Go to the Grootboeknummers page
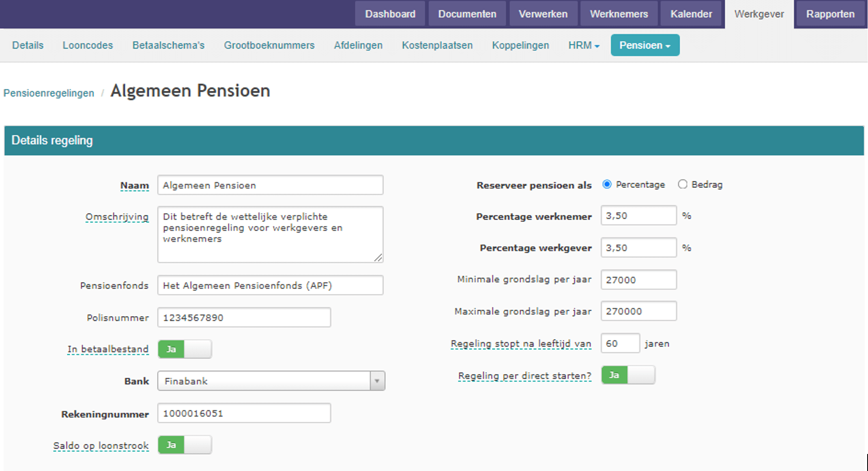868x471 pixels. pos(269,45)
